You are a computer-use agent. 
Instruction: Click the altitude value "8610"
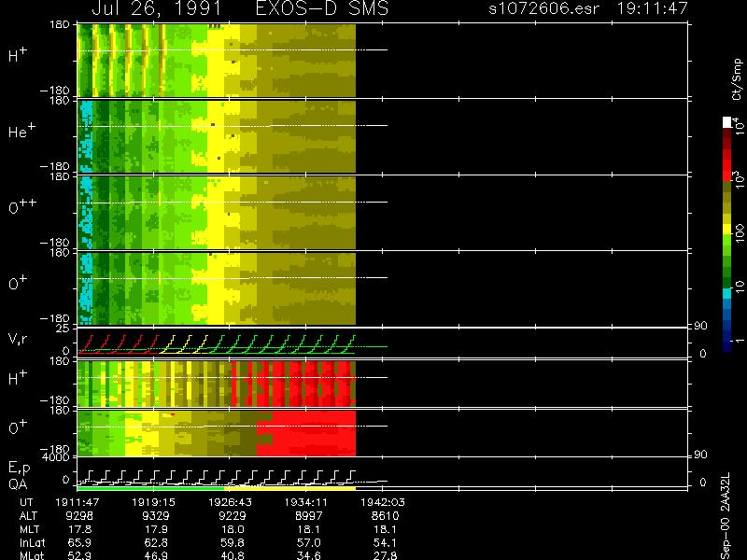[385, 516]
